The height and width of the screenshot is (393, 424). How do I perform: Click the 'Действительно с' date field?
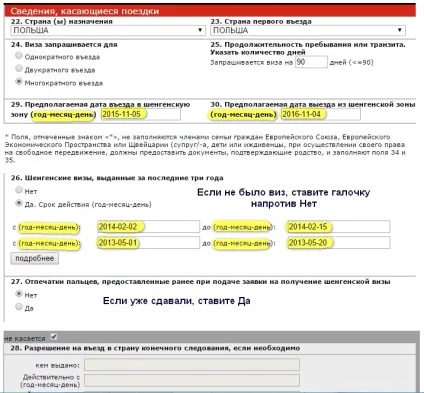pyautogui.click(x=192, y=380)
